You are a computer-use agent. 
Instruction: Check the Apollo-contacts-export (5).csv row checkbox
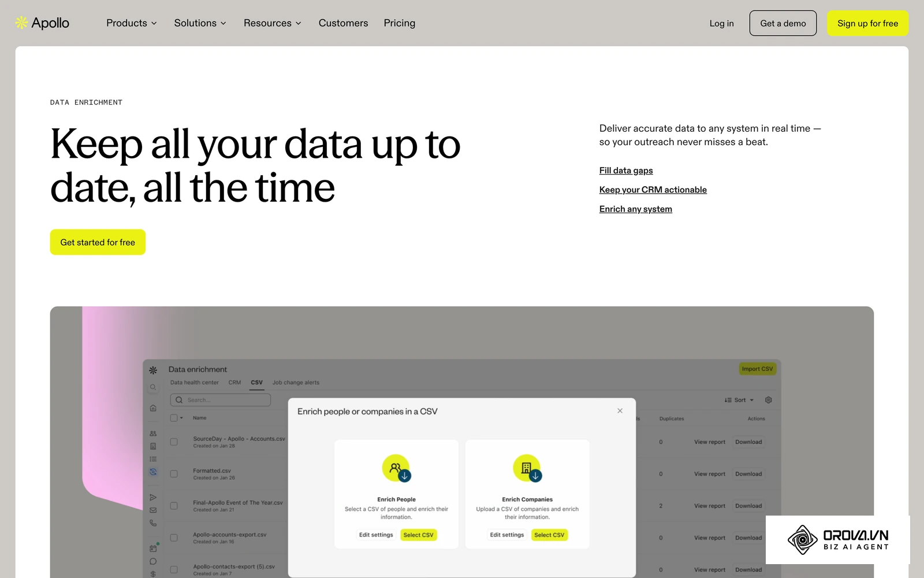coord(174,570)
